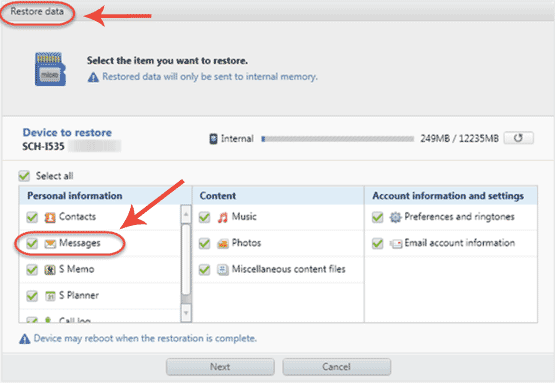Click 'Device may reboot' notice text

[145, 338]
